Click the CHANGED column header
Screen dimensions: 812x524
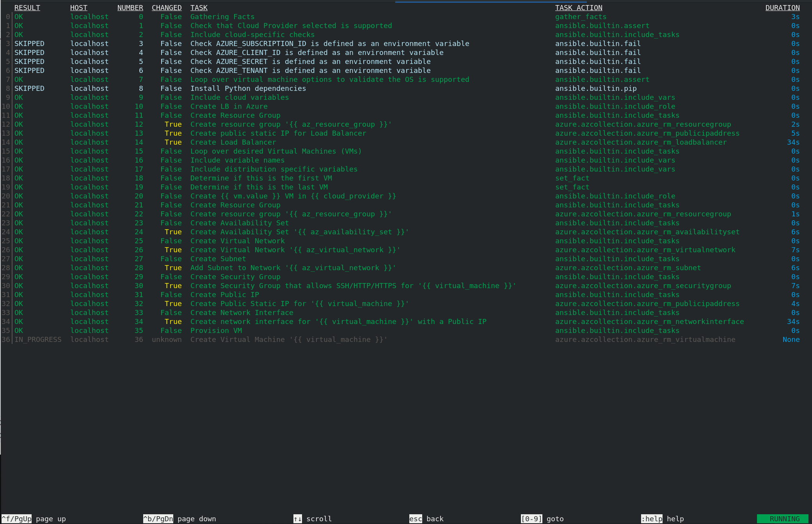(166, 8)
